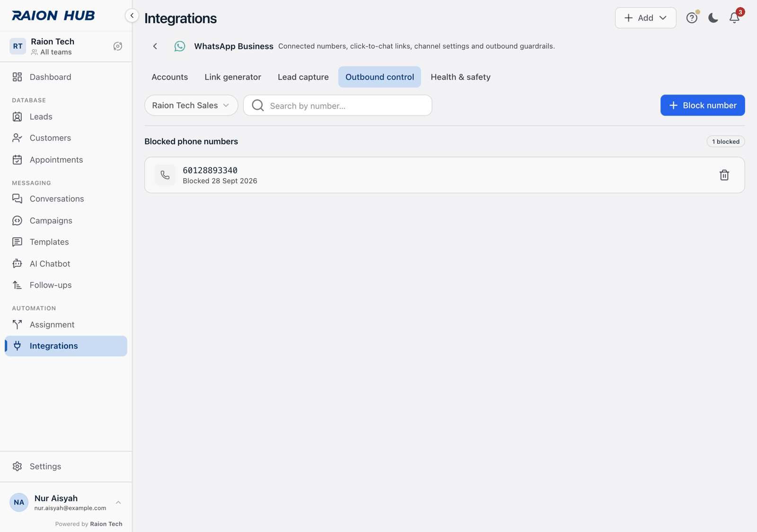Delete blocked number 60128893340 with trash icon
757x532 pixels.
pyautogui.click(x=724, y=175)
